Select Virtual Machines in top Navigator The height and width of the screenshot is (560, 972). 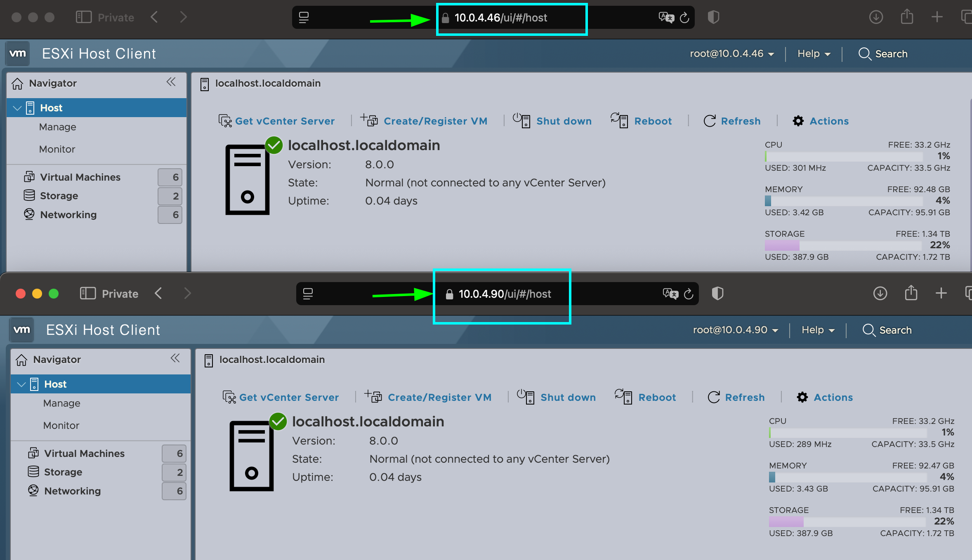[x=80, y=177]
